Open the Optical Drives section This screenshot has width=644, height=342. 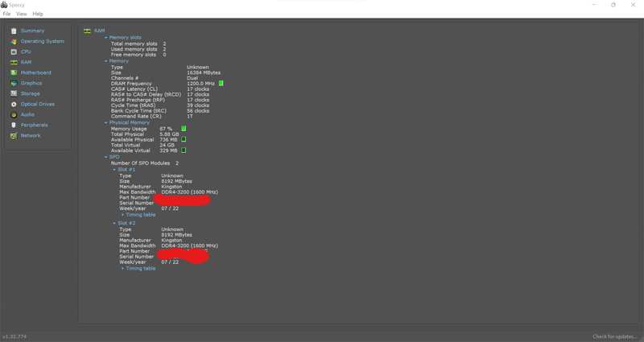[37, 105]
